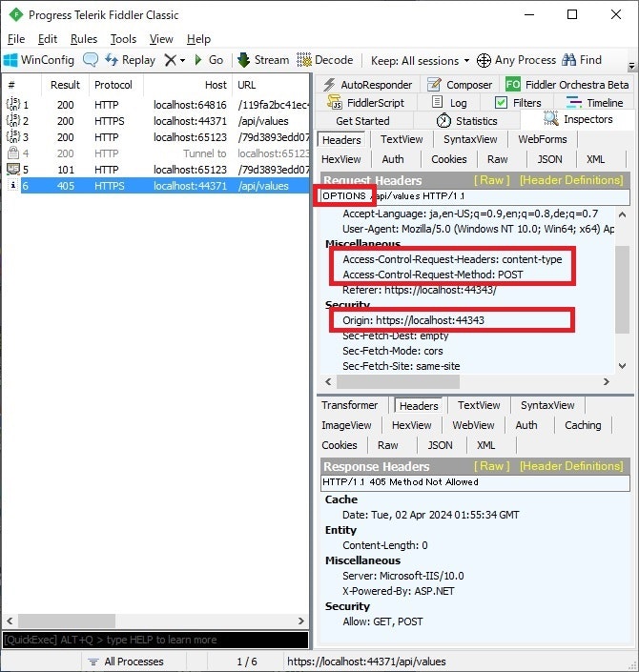This screenshot has height=672, width=639.
Task: Click the Inspectors magnifier icon
Action: coord(550,119)
